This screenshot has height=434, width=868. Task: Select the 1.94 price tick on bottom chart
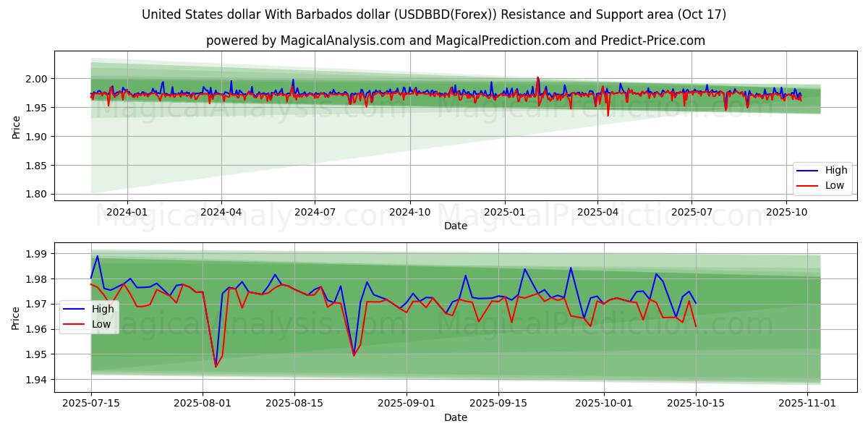point(36,380)
